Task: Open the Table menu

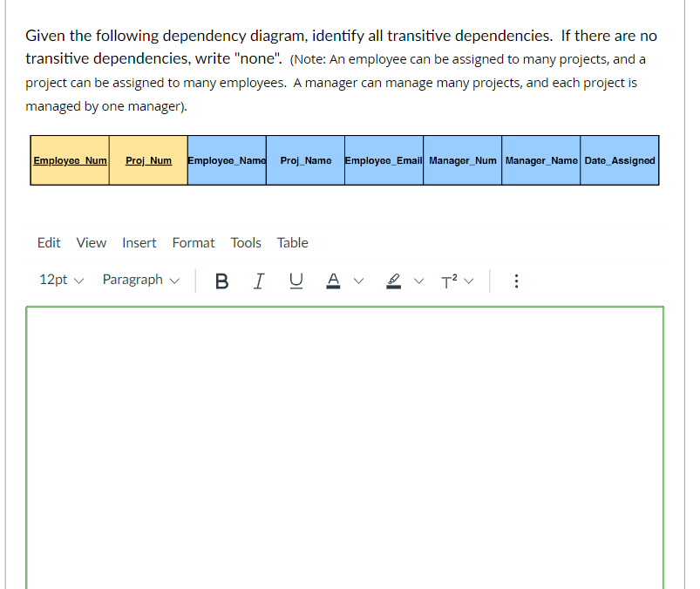Action: (x=292, y=243)
